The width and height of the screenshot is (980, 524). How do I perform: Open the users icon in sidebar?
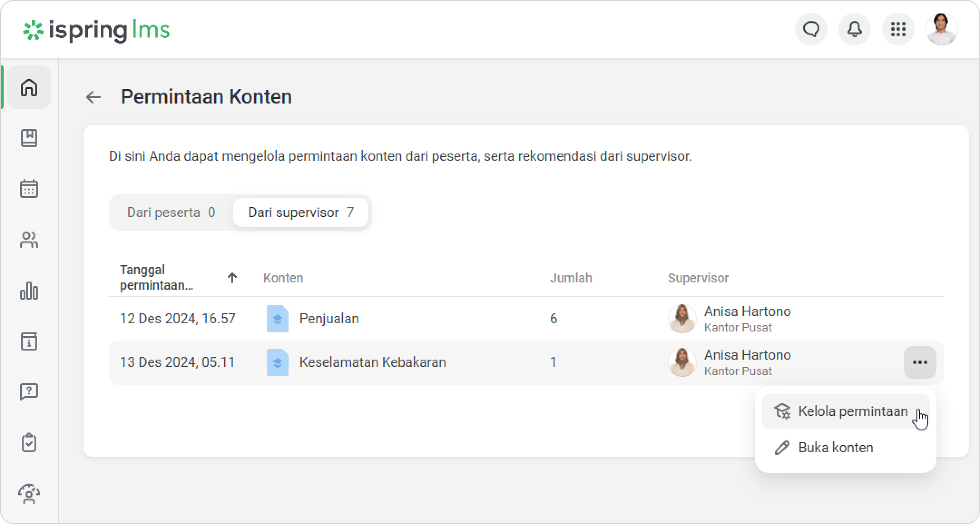[29, 240]
